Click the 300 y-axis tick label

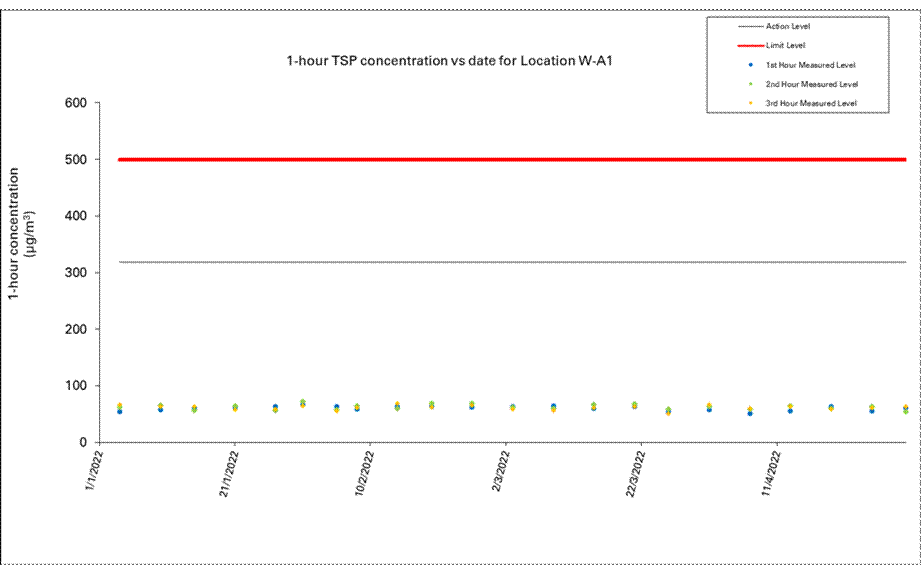(77, 273)
